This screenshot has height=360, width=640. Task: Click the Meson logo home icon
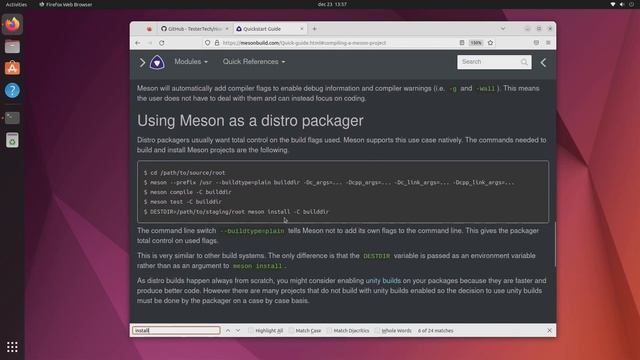click(157, 62)
